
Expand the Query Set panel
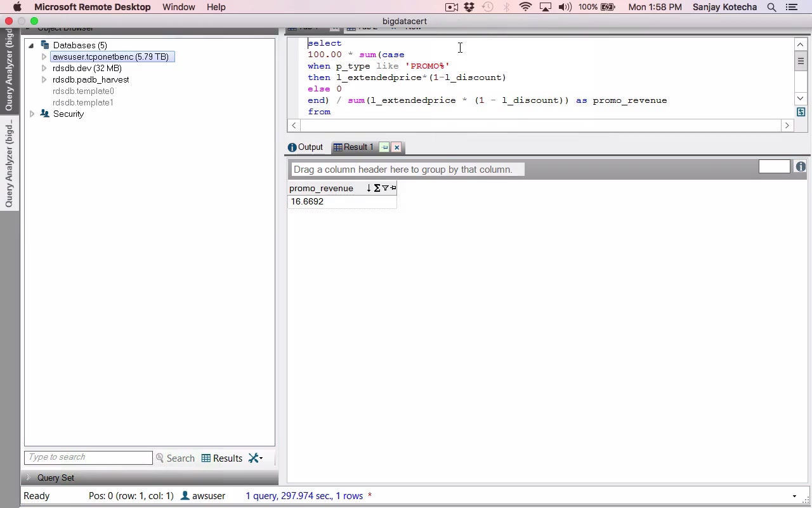coord(28,478)
